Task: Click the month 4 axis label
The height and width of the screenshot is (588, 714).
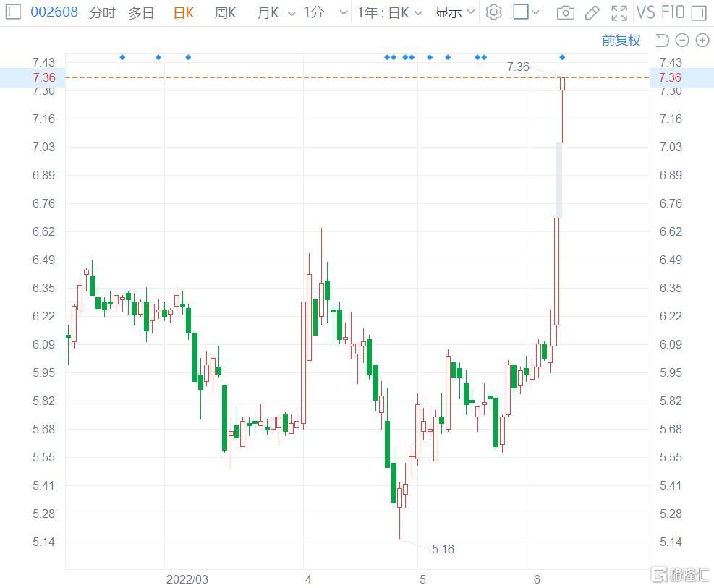Action: click(308, 579)
